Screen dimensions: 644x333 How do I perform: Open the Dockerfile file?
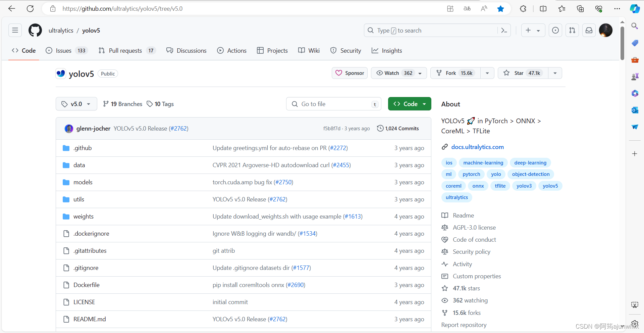point(87,285)
